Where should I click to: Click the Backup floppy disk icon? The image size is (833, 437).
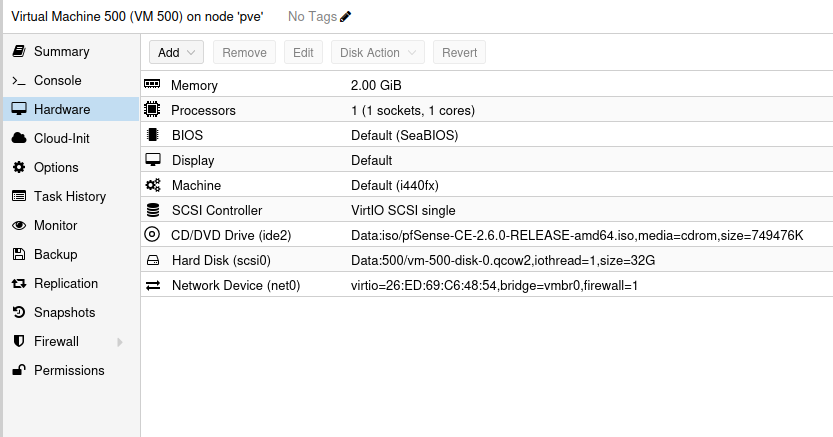(x=18, y=254)
